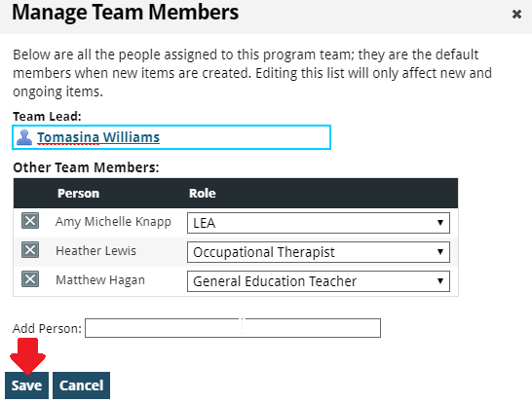Select the Team Lead field box
The width and height of the screenshot is (532, 403).
pos(171,137)
